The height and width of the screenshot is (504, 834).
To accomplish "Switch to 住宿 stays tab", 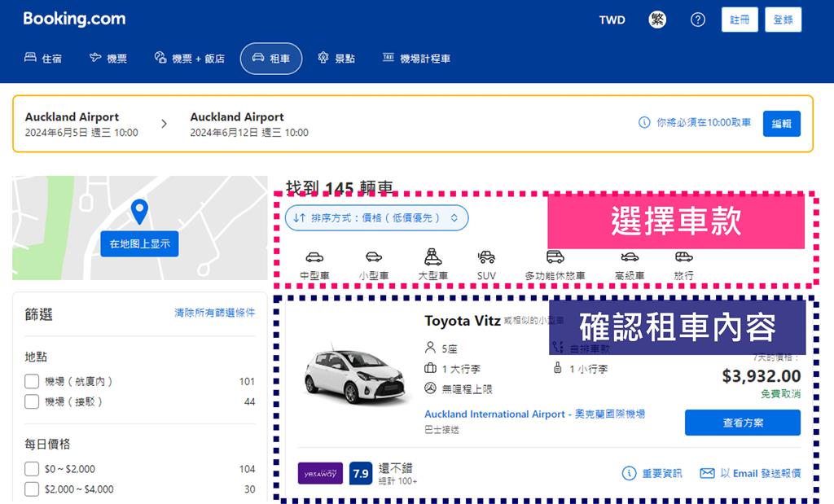I will 43,58.
